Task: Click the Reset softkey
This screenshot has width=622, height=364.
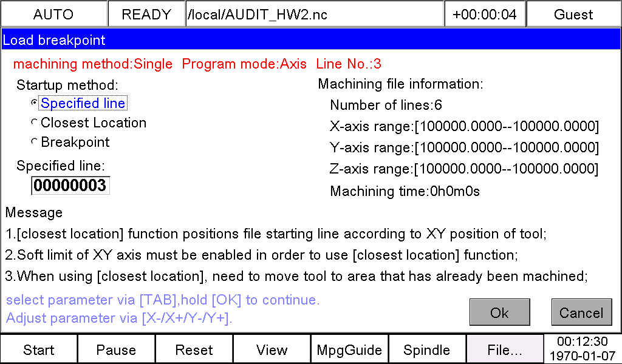Action: (194, 349)
